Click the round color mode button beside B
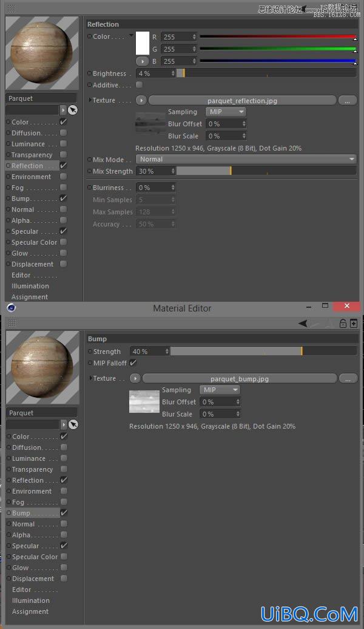 click(x=142, y=61)
